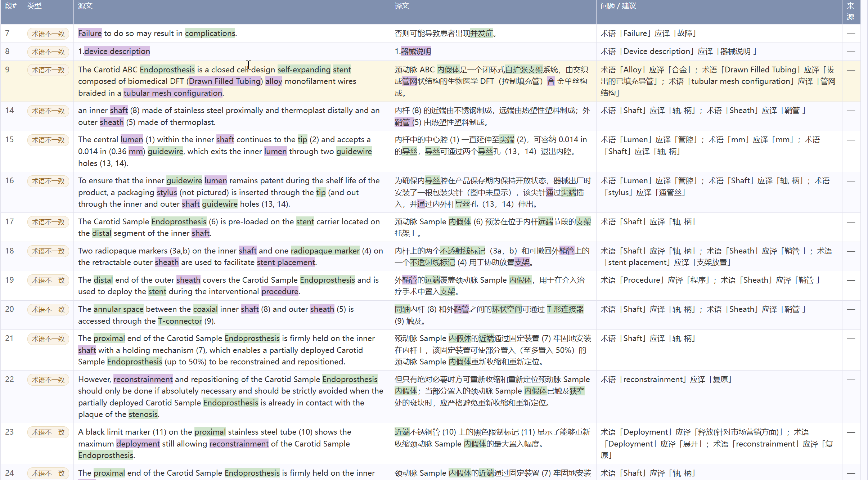Click segment number 9 cell
Image resolution: width=868 pixels, height=480 pixels.
tap(12, 81)
